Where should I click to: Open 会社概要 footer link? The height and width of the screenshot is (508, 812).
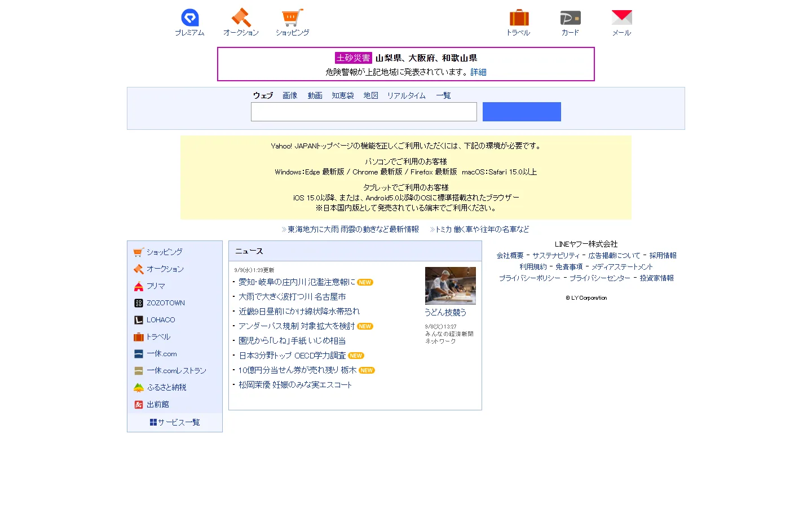tap(510, 256)
